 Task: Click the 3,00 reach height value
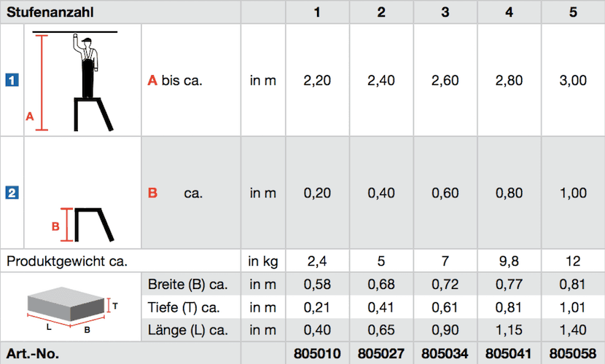point(572,81)
